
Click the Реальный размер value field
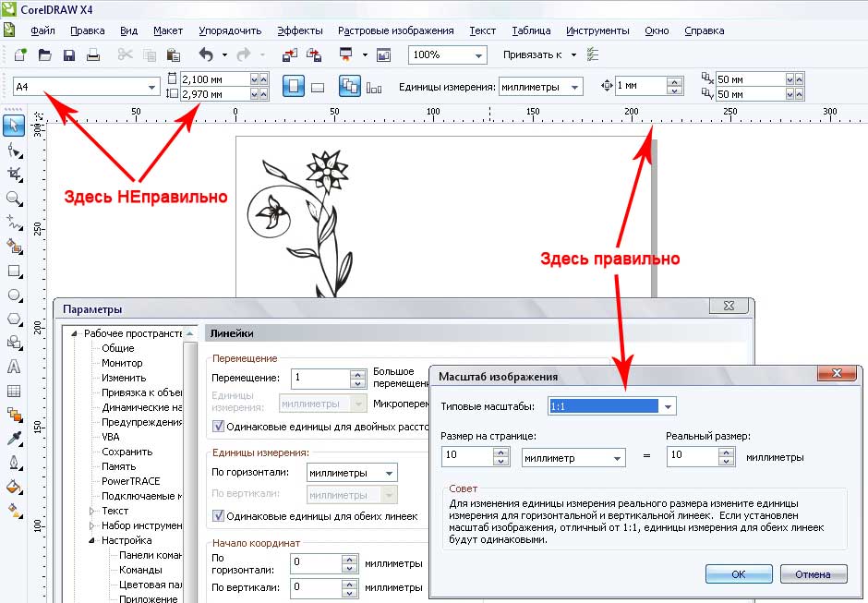693,456
